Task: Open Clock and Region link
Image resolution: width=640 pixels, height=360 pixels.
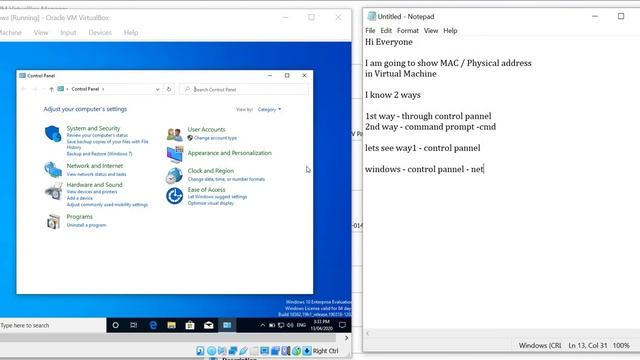Action: (x=211, y=171)
